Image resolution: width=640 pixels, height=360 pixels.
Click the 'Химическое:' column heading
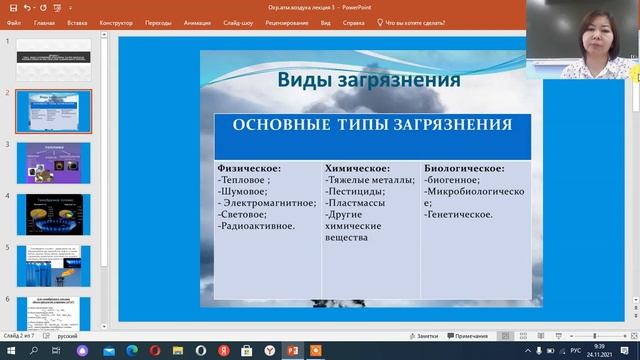click(358, 168)
